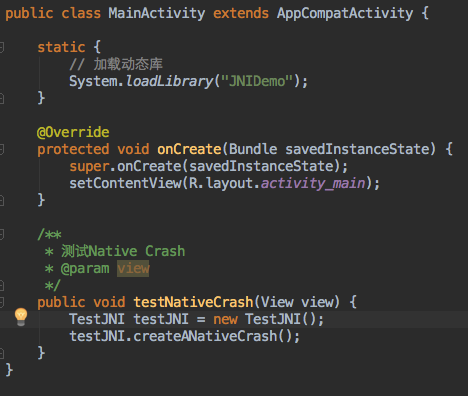This screenshot has width=468, height=396.
Task: Click the extends keyword
Action: [x=241, y=14]
